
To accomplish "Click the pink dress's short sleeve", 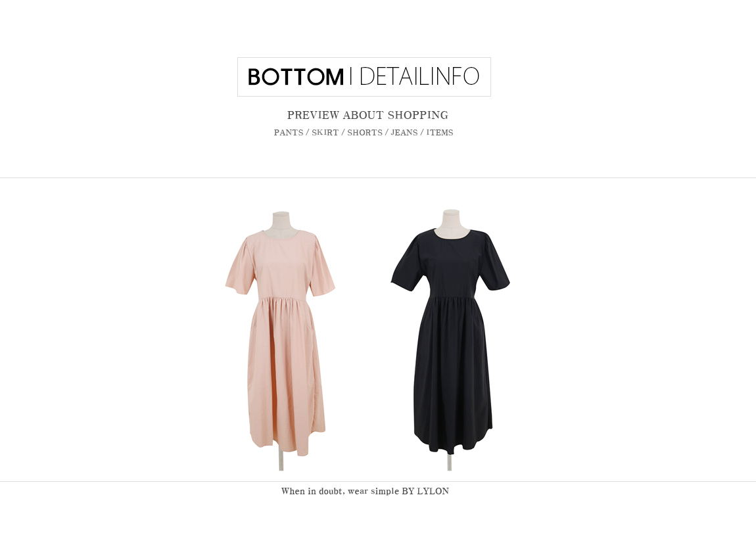I will [240, 270].
